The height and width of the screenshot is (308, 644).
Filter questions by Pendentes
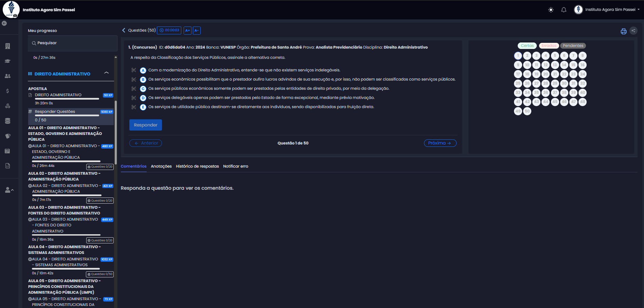[x=573, y=46]
